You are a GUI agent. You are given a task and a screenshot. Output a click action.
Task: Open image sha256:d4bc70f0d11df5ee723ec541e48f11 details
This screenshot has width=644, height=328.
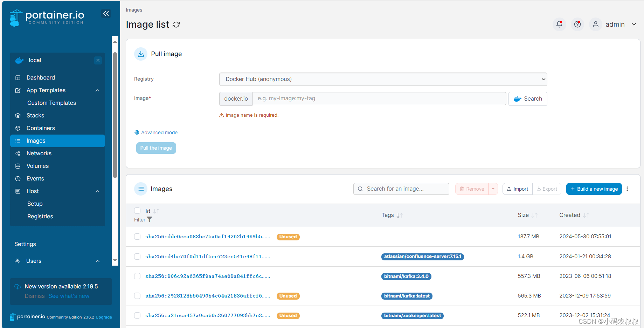point(208,257)
